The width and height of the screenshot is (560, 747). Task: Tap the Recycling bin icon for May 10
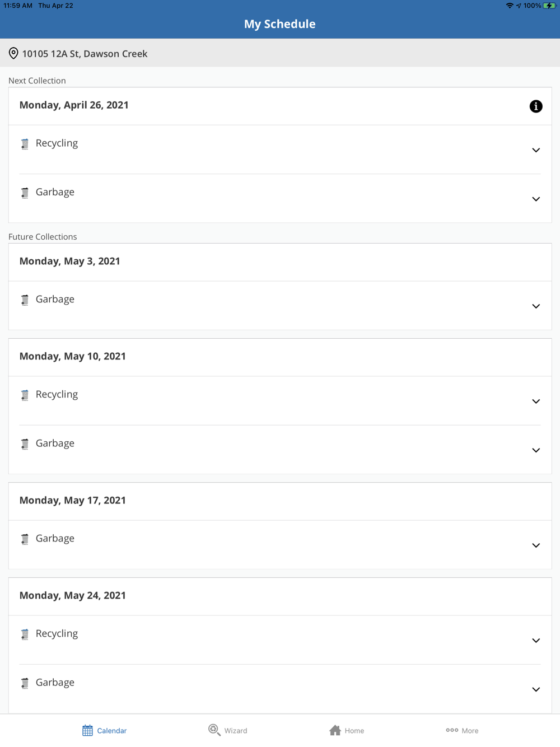coord(25,395)
